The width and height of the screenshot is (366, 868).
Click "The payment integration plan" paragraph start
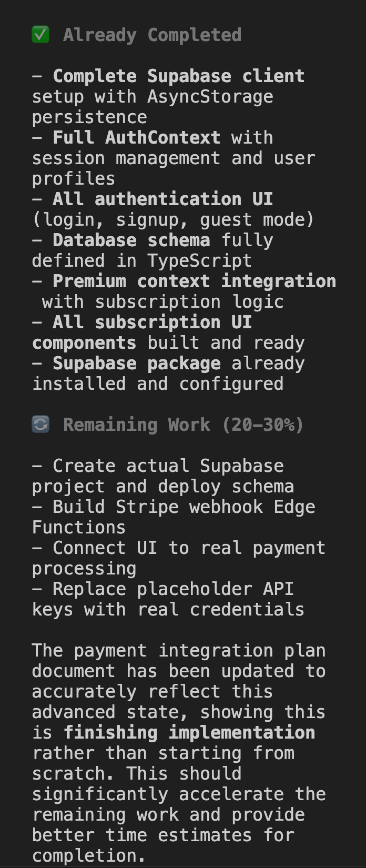(178, 651)
